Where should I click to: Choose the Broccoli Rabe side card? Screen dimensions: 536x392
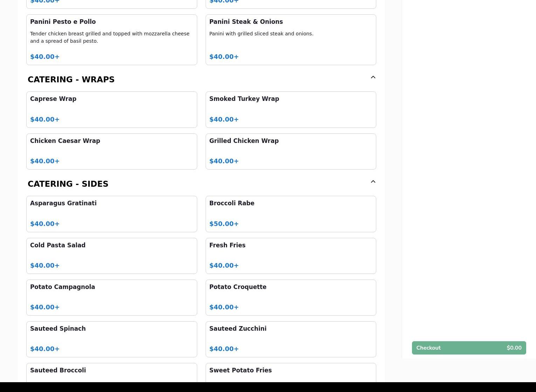tap(291, 214)
